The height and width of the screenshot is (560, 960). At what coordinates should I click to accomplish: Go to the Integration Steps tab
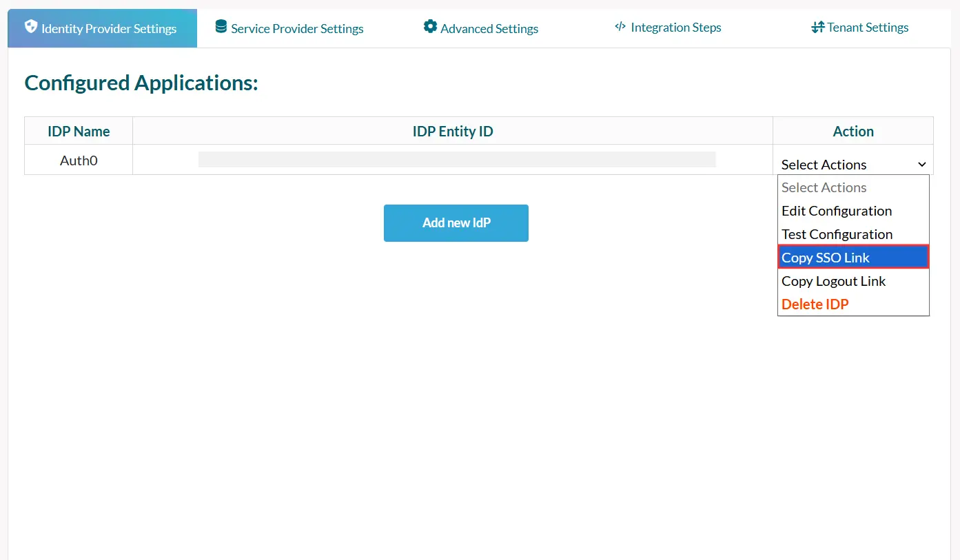[x=676, y=28]
